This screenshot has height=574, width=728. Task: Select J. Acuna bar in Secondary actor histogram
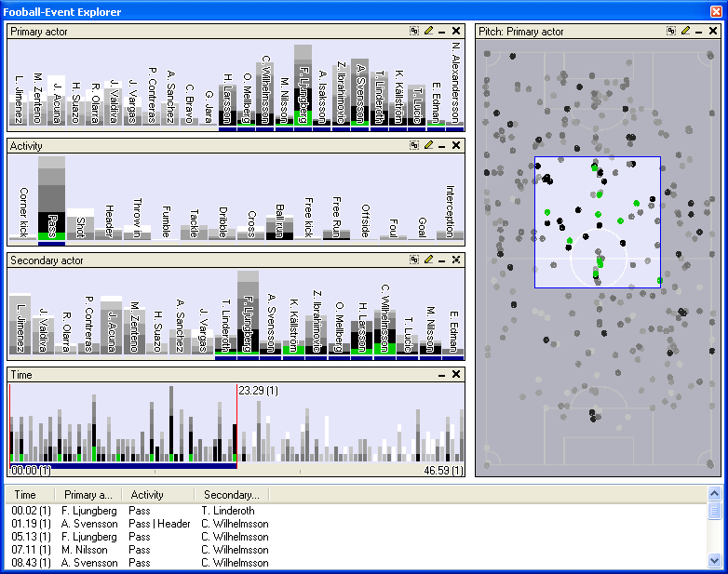(112, 326)
